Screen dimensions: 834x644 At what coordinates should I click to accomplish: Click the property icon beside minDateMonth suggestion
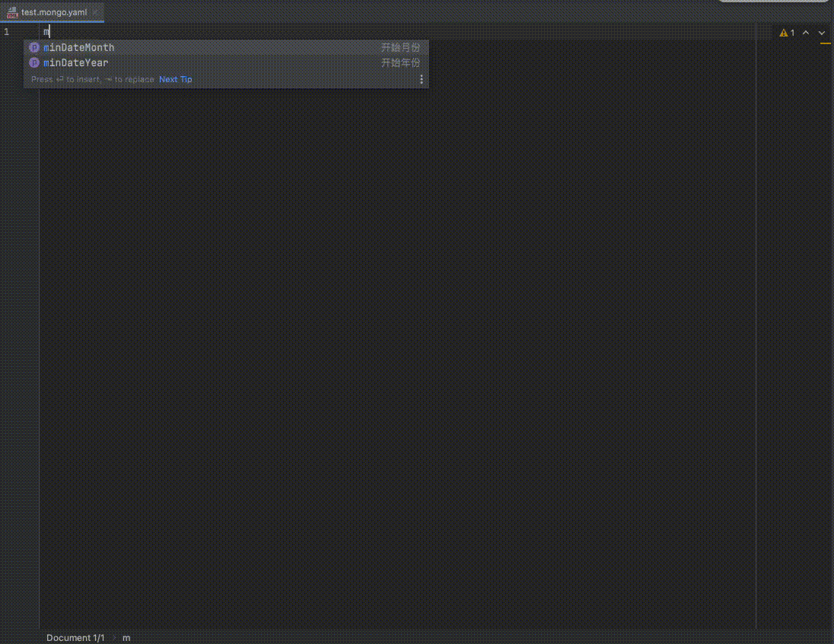[33, 47]
